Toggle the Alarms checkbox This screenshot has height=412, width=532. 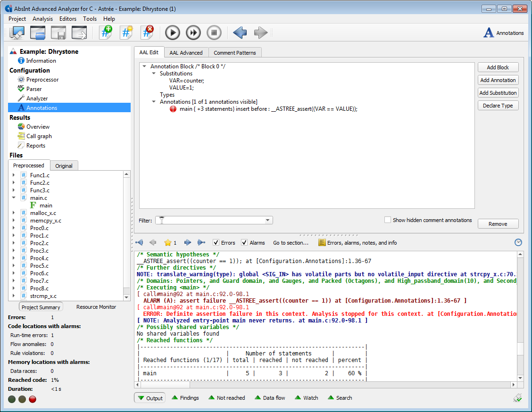point(244,242)
